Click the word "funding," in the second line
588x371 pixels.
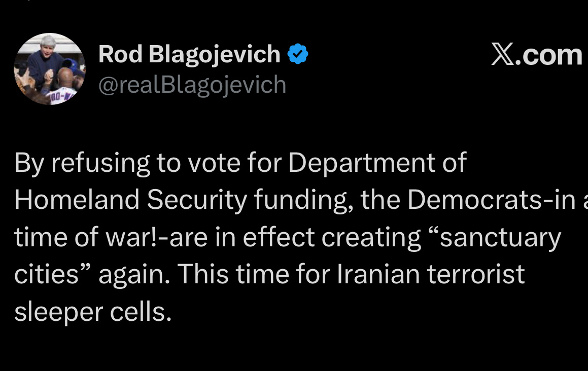(x=303, y=201)
